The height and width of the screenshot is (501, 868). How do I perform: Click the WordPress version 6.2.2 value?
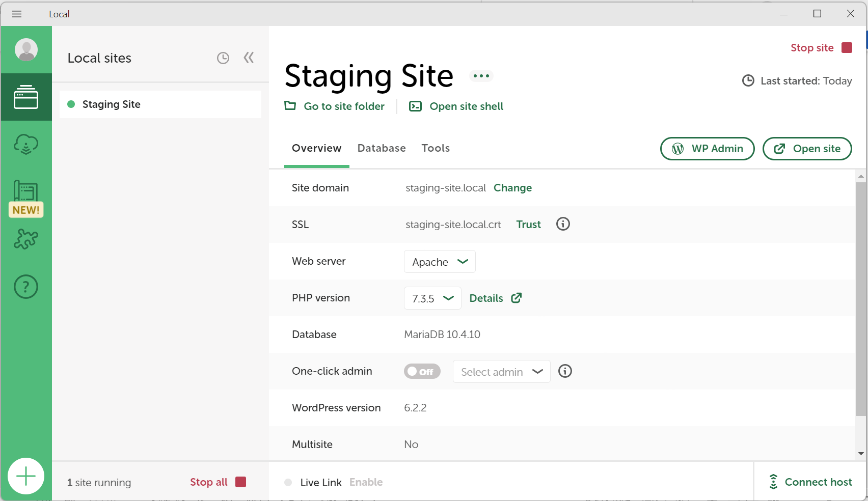point(415,408)
